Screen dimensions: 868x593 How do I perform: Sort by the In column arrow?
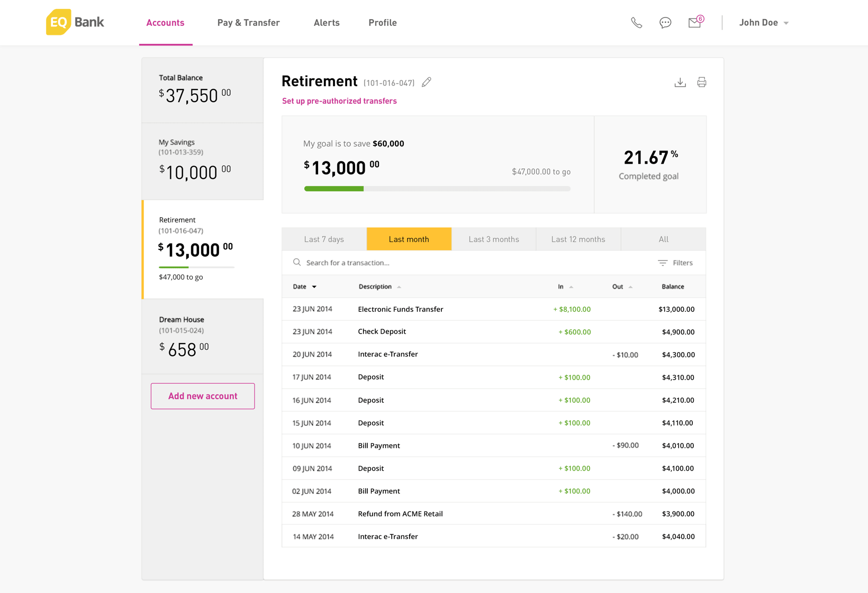click(x=571, y=287)
